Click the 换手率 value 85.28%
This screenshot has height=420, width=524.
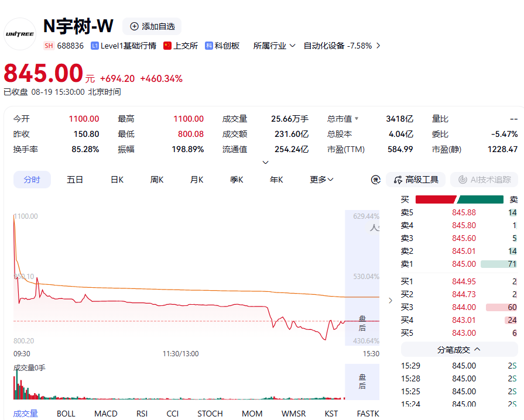point(85,149)
